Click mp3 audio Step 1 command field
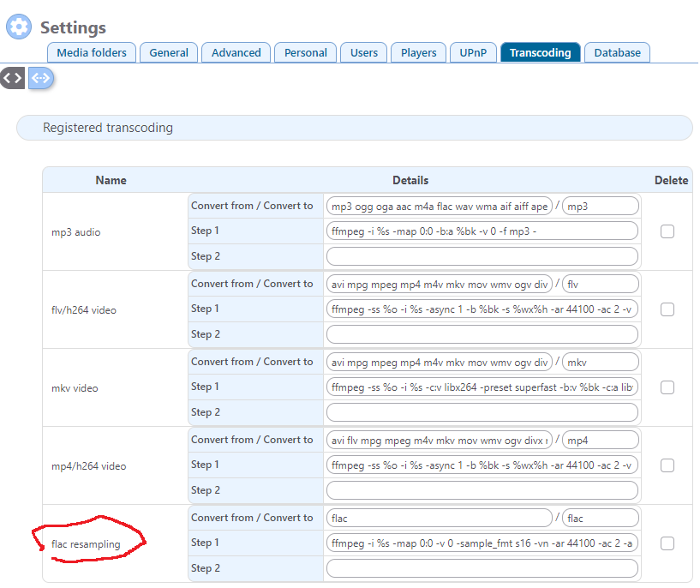Screen dimensions: 700x588 coord(482,231)
